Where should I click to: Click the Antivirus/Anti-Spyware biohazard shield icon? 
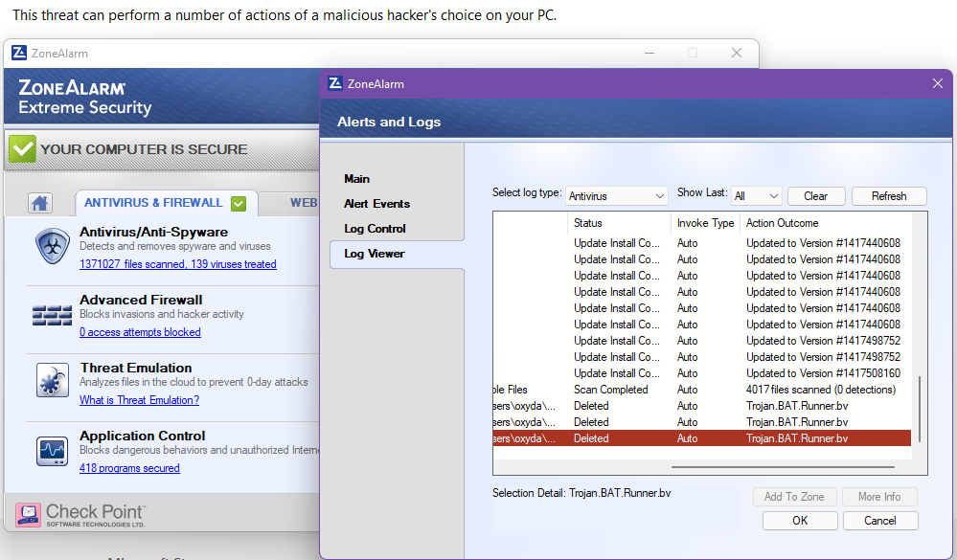tap(52, 246)
